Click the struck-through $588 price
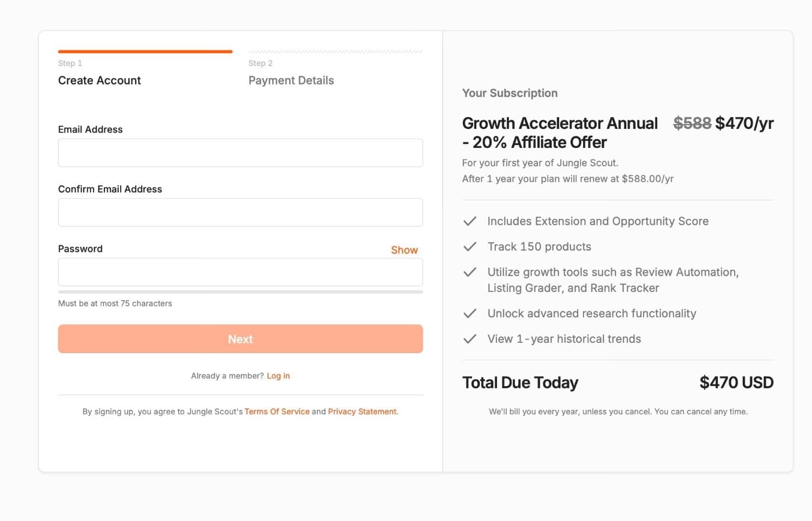This screenshot has width=812, height=521. [x=692, y=123]
